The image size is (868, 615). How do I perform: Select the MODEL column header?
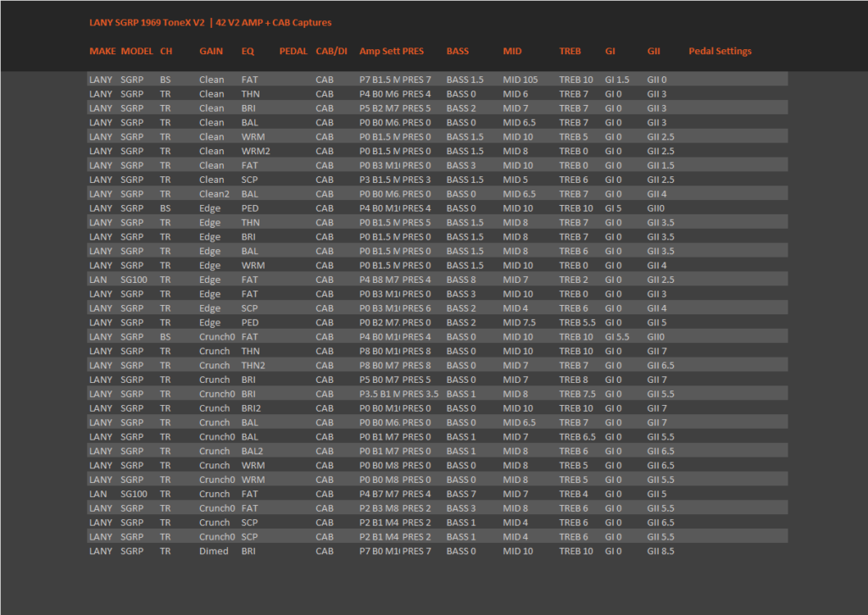[x=136, y=51]
